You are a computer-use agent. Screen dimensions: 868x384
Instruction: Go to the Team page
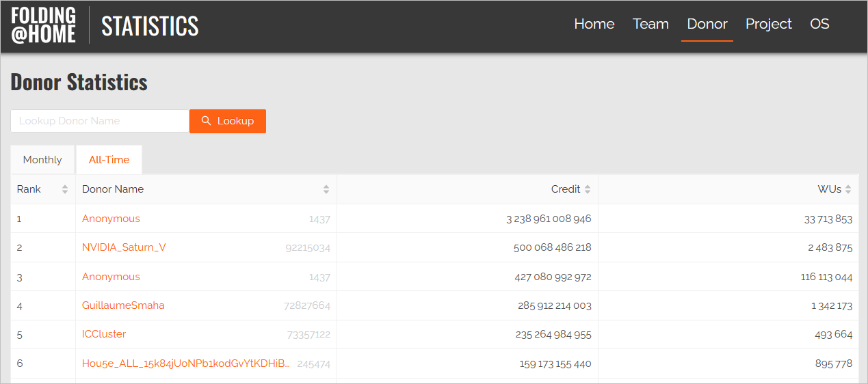tap(650, 24)
